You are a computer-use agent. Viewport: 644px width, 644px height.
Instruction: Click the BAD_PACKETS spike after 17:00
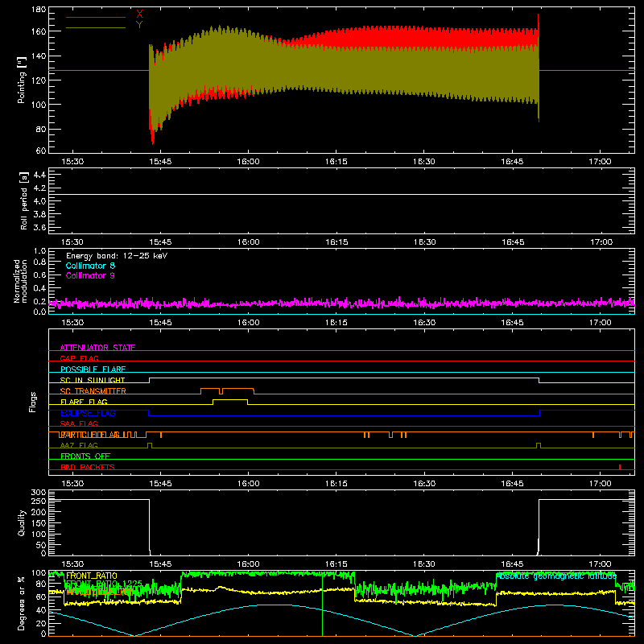coord(620,467)
